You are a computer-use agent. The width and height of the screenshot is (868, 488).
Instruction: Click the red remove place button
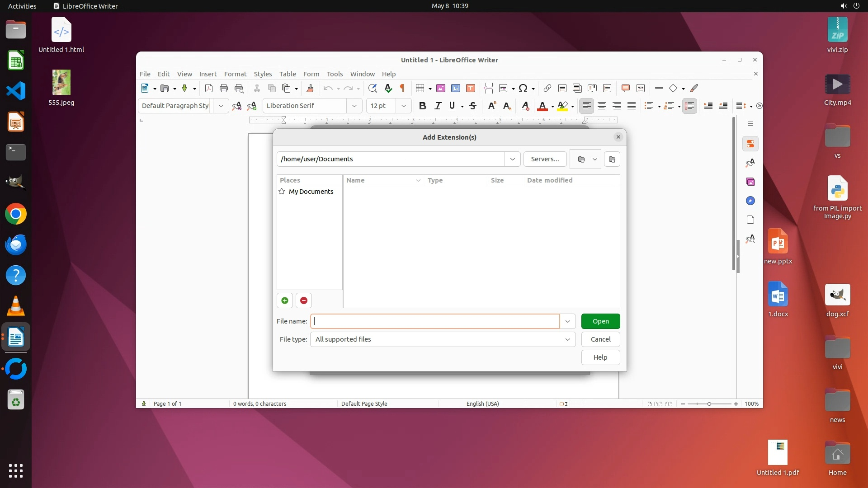coord(304,300)
